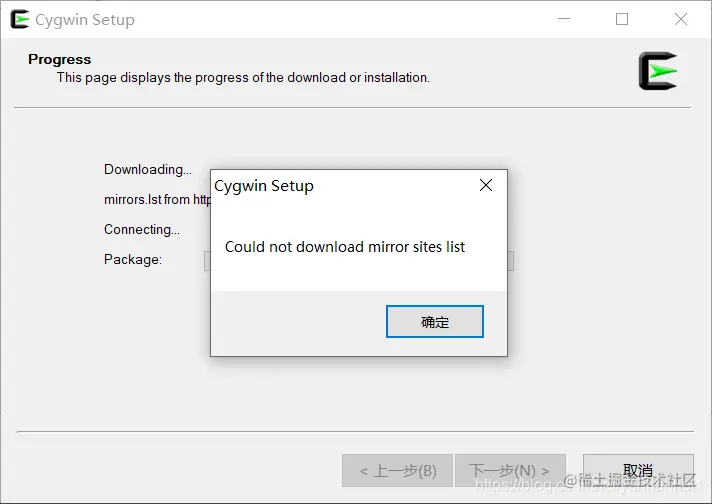This screenshot has width=712, height=504.
Task: Click the 下一步(N) next button
Action: point(510,470)
